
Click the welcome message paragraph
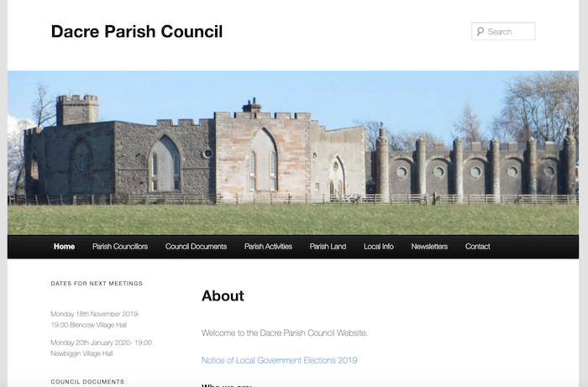point(285,333)
